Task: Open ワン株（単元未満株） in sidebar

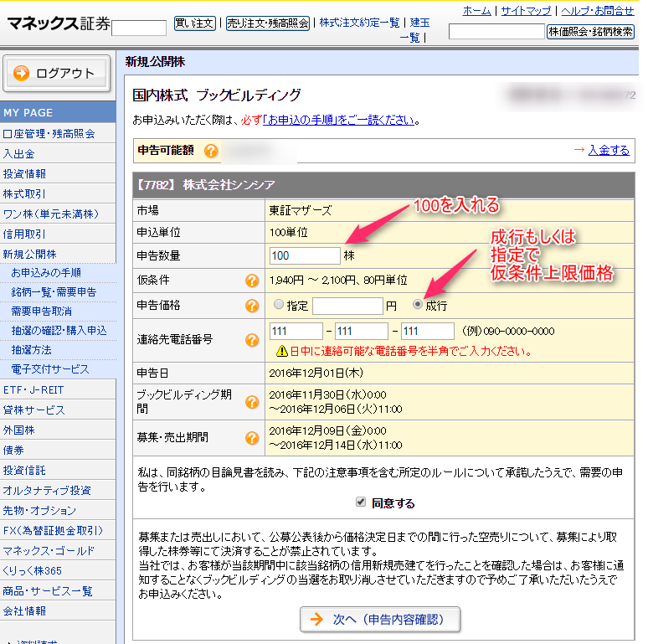Action: (58, 214)
